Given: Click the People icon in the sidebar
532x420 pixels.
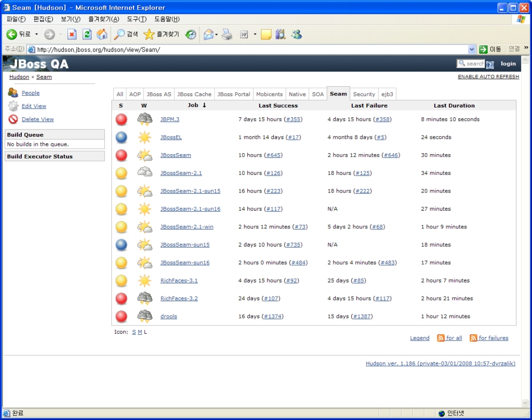Looking at the screenshot, I should (13, 92).
